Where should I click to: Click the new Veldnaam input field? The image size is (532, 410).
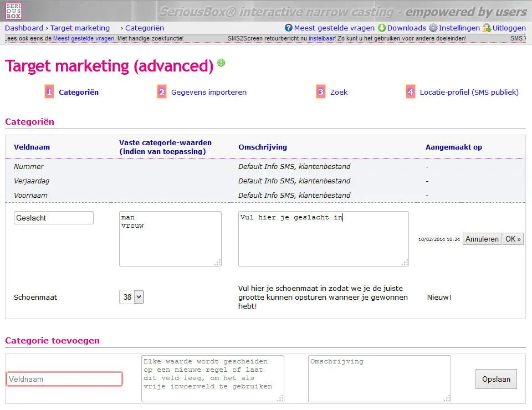(64, 379)
